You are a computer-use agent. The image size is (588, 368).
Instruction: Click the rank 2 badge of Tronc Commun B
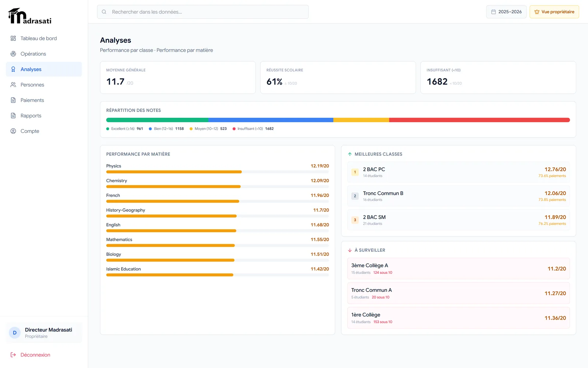(355, 196)
